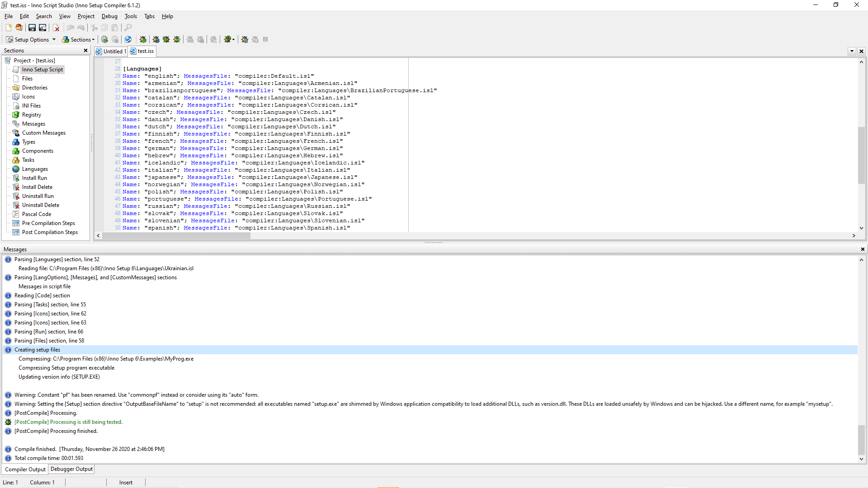Create a new script file
This screenshot has width=868, height=488.
click(9, 28)
